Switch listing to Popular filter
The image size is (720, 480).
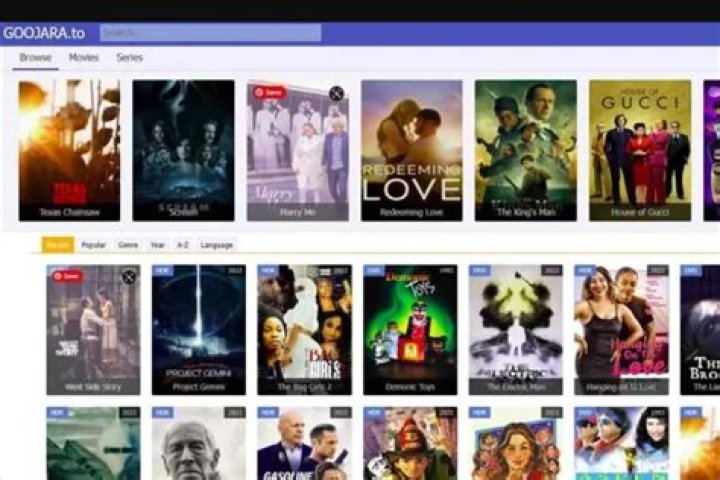(94, 245)
